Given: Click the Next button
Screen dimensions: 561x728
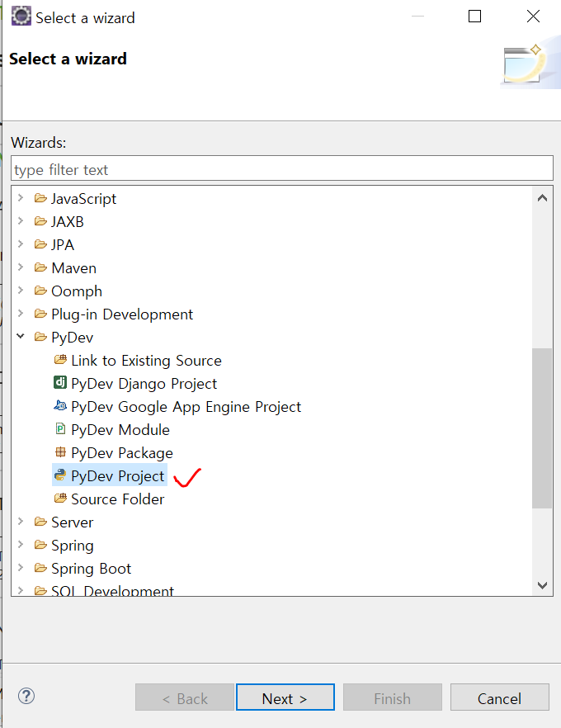Looking at the screenshot, I should [285, 697].
